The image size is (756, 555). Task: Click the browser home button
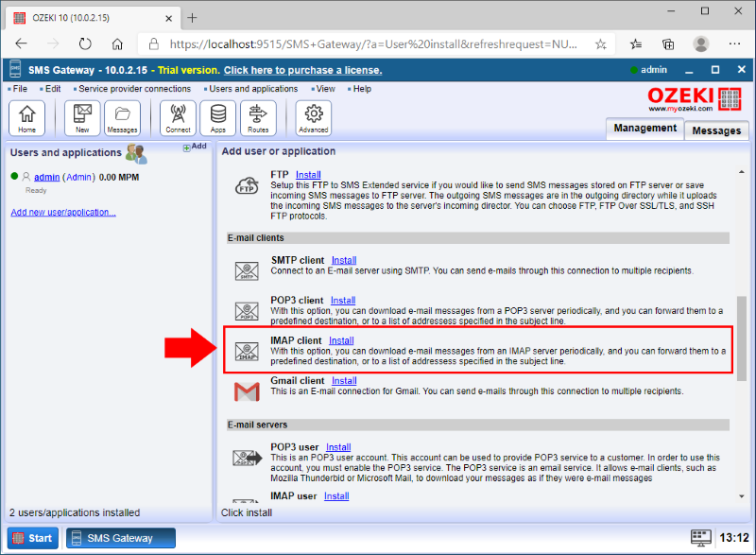[117, 44]
